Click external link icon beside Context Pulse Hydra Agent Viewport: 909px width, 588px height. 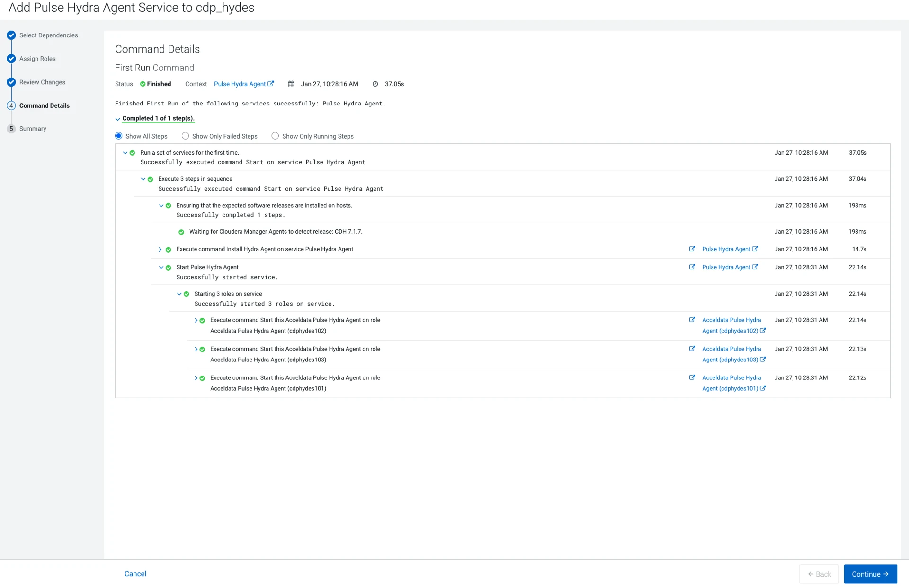pos(271,84)
